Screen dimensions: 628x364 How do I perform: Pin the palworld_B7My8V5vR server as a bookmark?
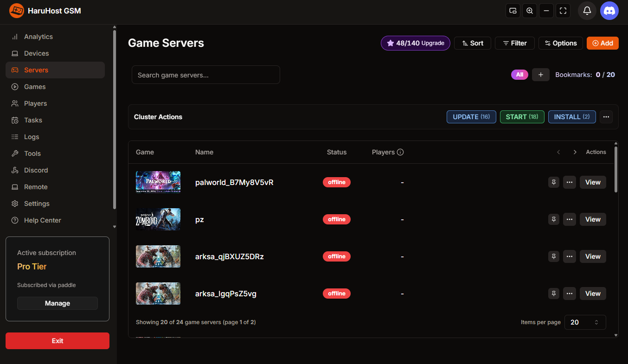[553, 182]
